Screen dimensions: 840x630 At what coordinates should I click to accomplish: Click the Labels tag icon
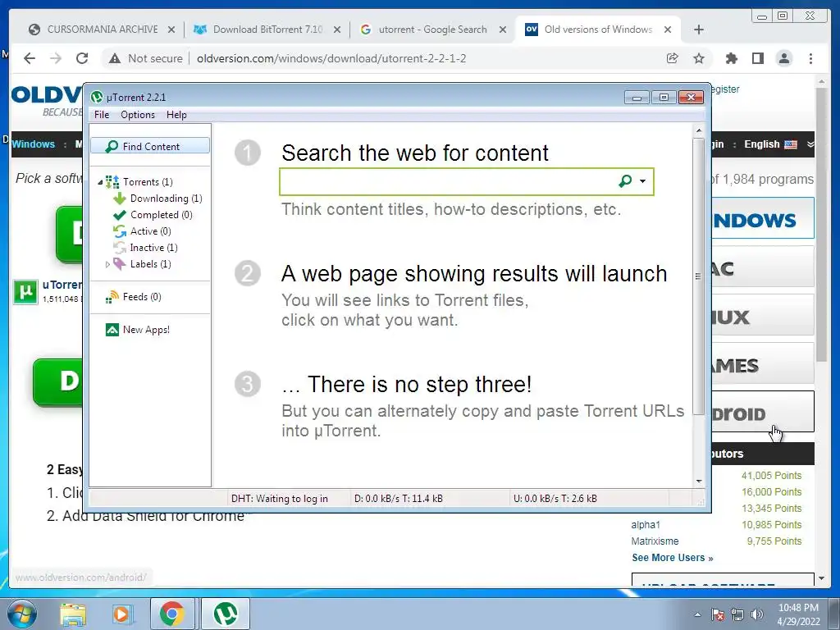(x=119, y=264)
